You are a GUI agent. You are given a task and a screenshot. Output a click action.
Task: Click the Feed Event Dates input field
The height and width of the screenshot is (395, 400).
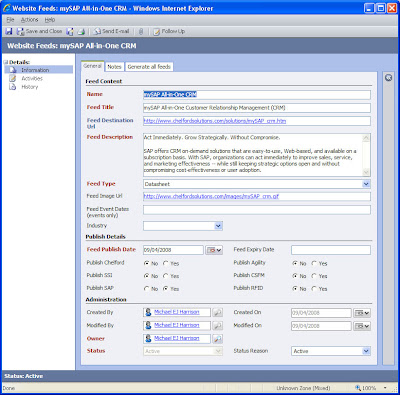click(x=257, y=210)
